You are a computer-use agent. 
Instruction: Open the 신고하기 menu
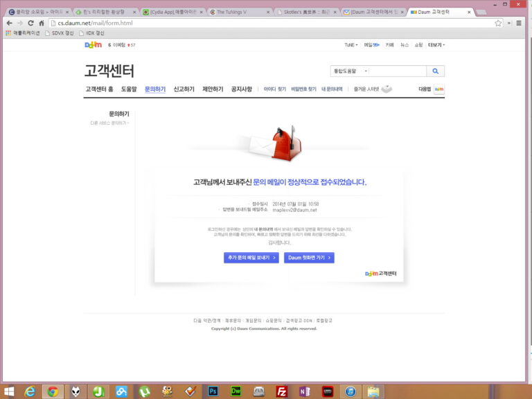click(184, 89)
